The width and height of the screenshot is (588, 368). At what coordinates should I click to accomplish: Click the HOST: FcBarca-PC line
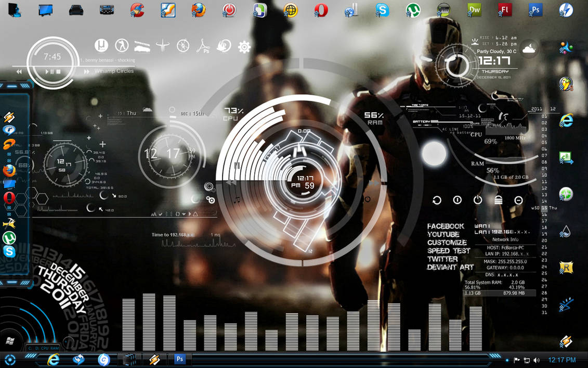pyautogui.click(x=505, y=248)
